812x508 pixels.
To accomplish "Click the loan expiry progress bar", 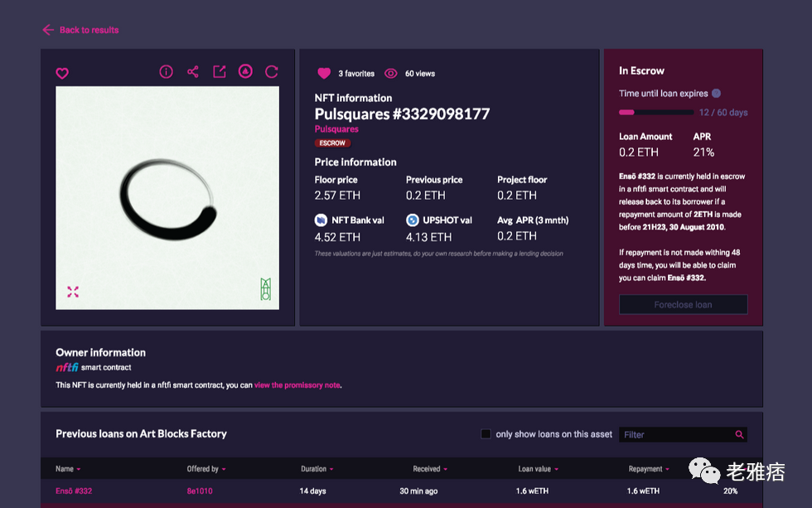I will [656, 113].
